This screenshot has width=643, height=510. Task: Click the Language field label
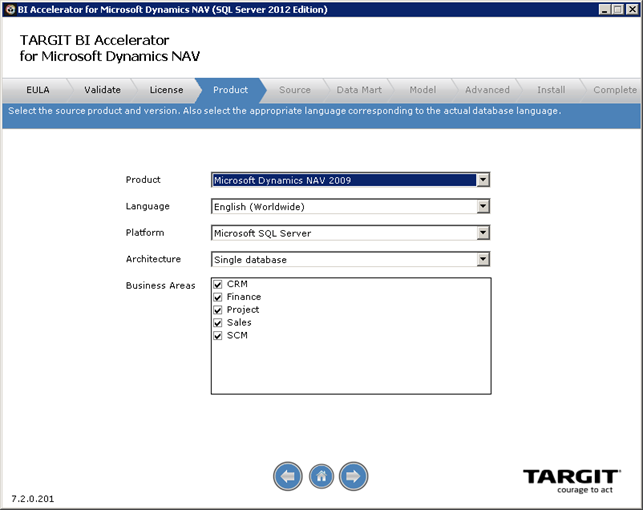(148, 206)
